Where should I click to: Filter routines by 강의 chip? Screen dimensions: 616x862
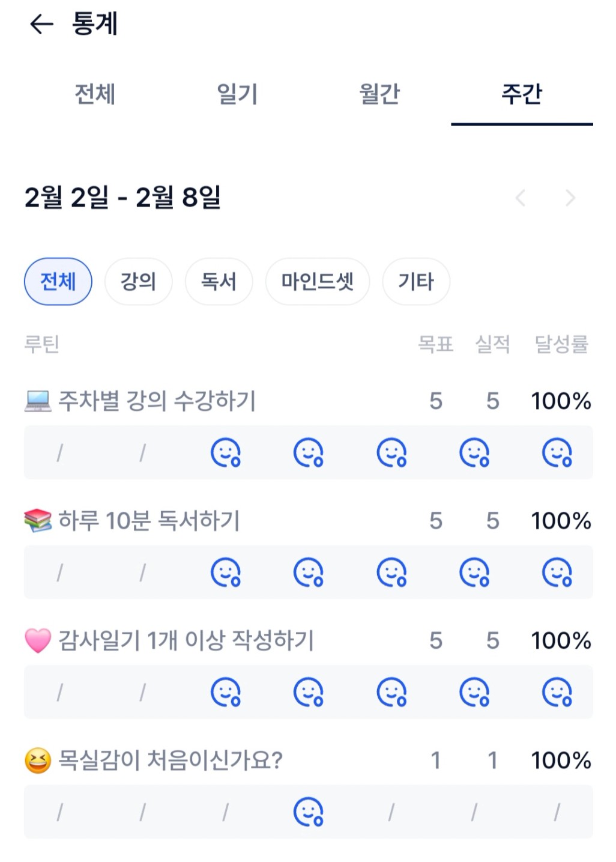(138, 281)
